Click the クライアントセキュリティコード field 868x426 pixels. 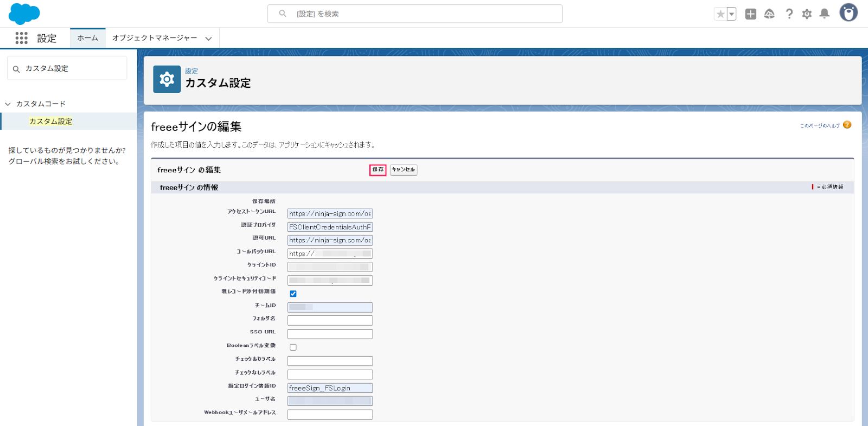(x=330, y=280)
